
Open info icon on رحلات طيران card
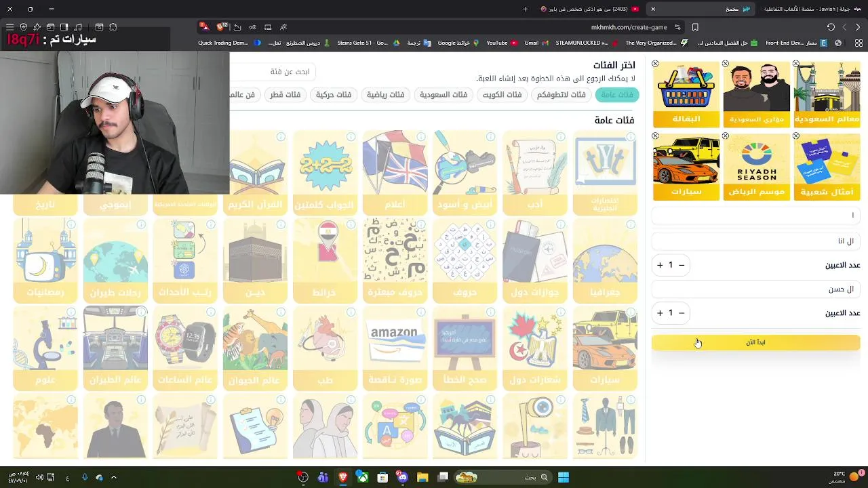coord(141,224)
